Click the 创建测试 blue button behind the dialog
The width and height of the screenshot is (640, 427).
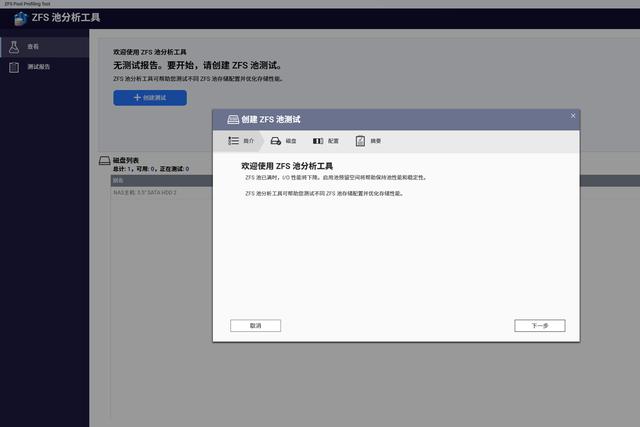click(x=150, y=98)
